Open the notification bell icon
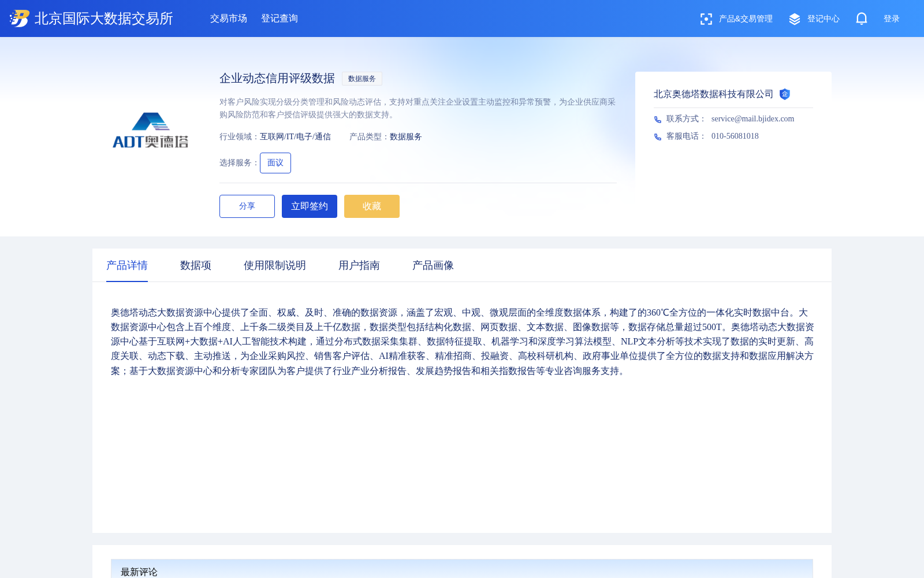This screenshot has width=924, height=578. coord(861,18)
